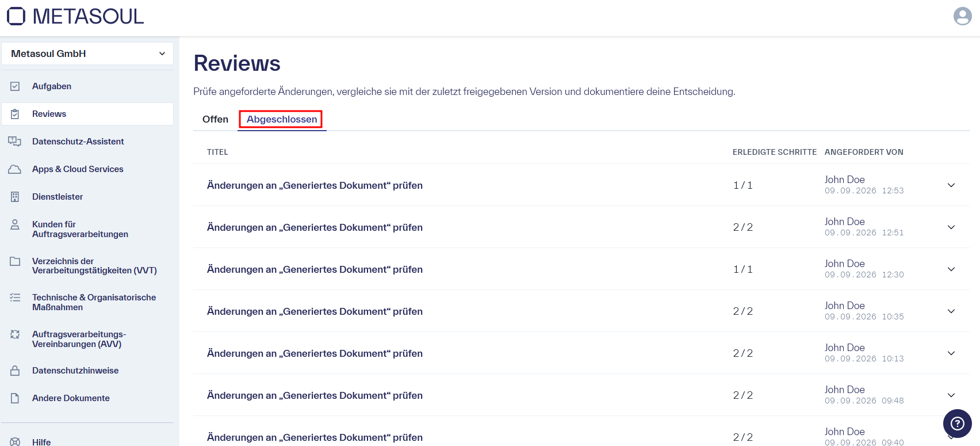Expand the review requested at 09:48
980x446 pixels.
click(x=951, y=395)
